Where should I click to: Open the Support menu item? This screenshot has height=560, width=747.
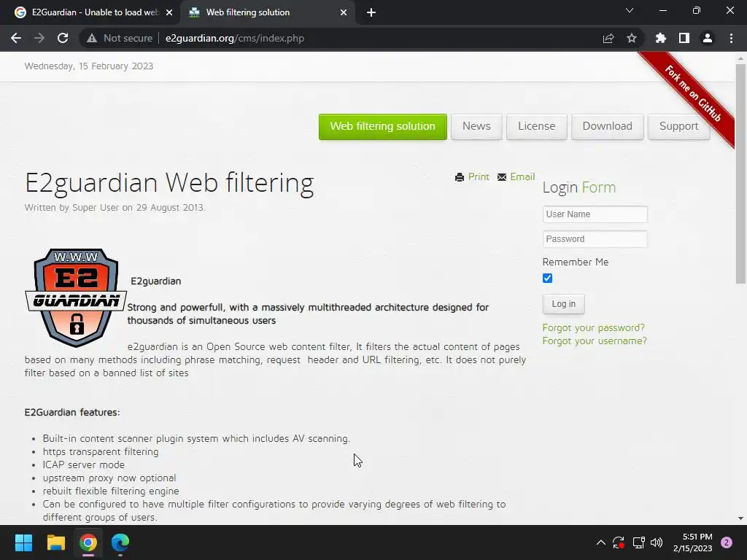tap(679, 127)
